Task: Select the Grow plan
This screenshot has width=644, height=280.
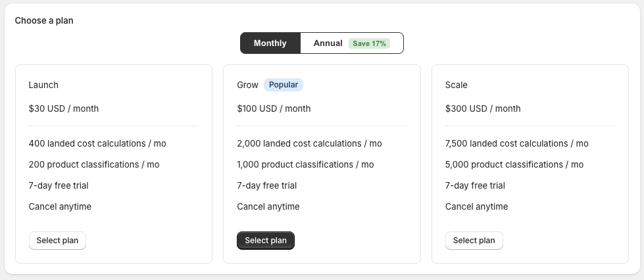Action: [266, 241]
